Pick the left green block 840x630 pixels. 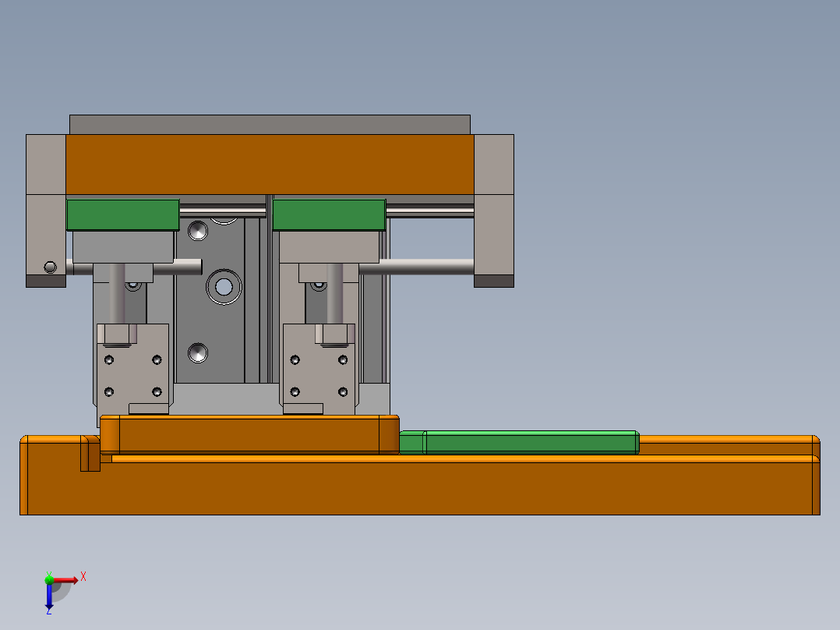(x=122, y=215)
